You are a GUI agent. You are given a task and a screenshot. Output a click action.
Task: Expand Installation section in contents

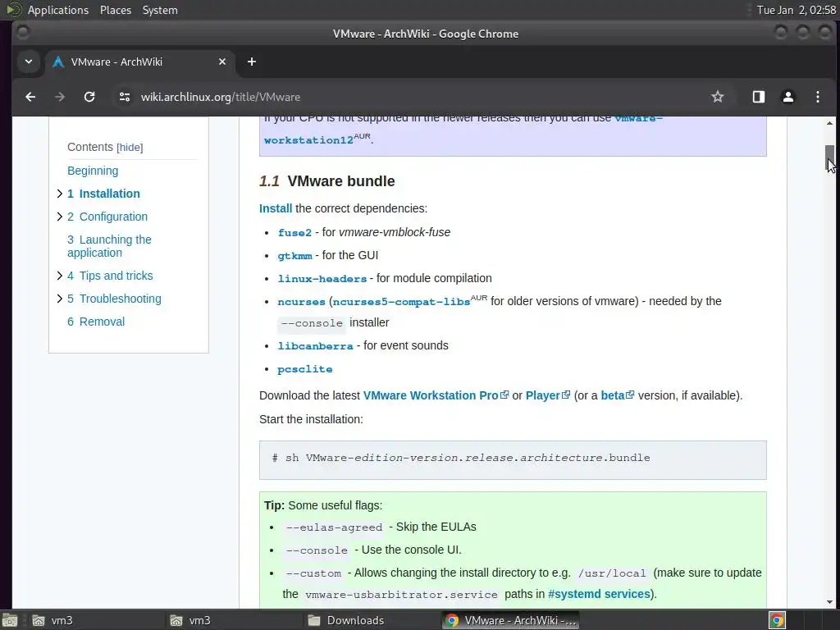point(59,194)
